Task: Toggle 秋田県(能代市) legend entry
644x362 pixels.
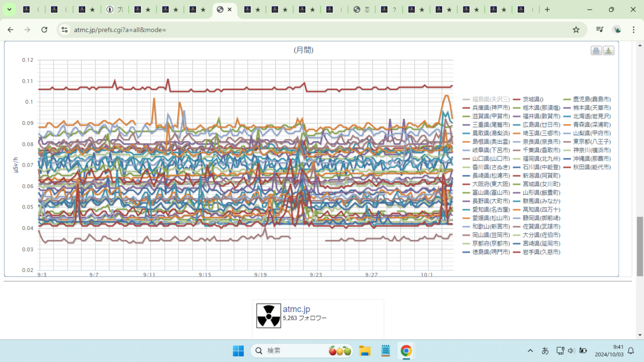Action: tap(587, 167)
